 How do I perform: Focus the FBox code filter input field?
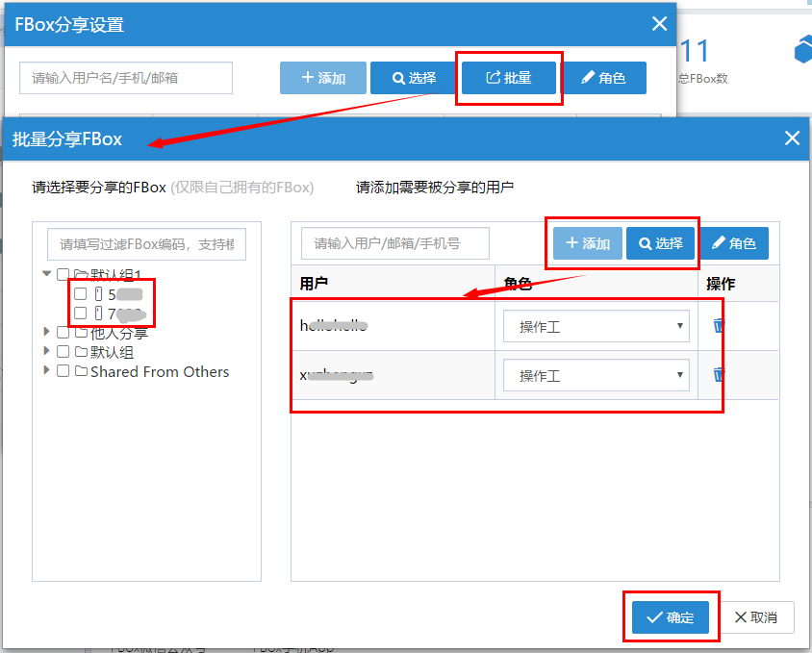click(x=147, y=244)
